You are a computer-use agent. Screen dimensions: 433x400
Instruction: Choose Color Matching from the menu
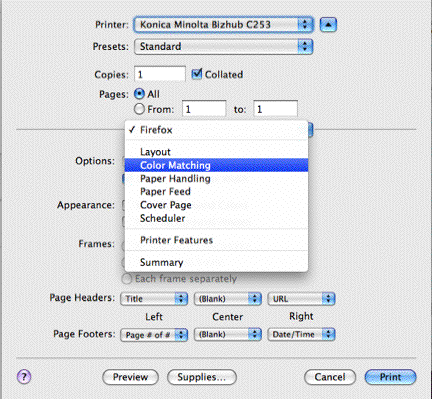click(x=216, y=165)
